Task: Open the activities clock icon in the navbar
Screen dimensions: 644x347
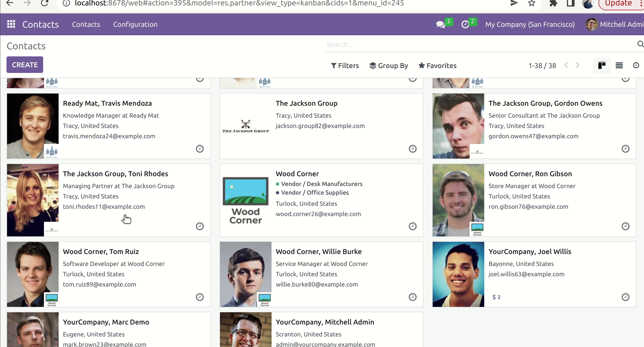Action: point(465,24)
